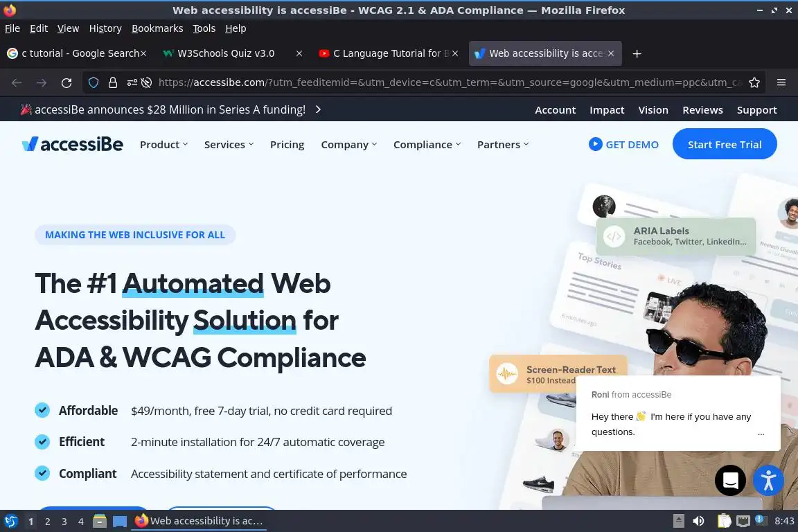
Task: Click the Start Free Trial button
Action: 725,144
